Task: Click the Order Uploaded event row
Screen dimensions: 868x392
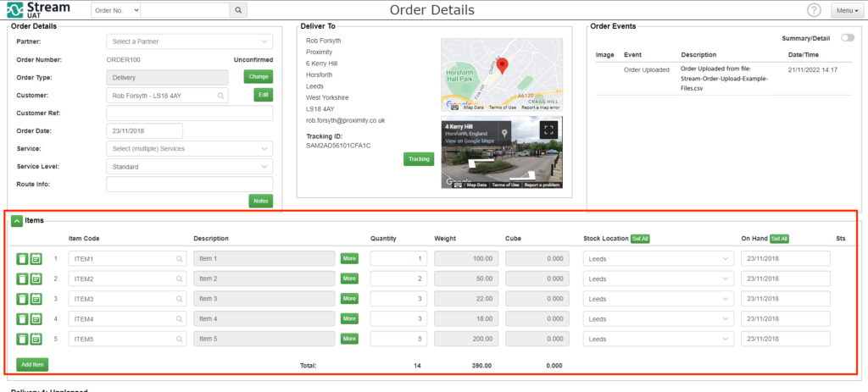Action: pyautogui.click(x=724, y=79)
